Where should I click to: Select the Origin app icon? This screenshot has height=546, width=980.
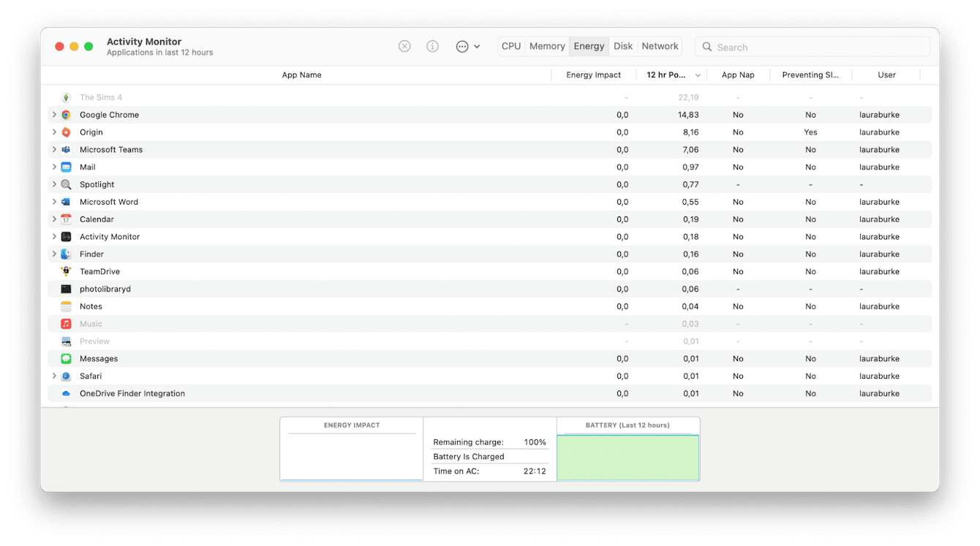click(66, 132)
